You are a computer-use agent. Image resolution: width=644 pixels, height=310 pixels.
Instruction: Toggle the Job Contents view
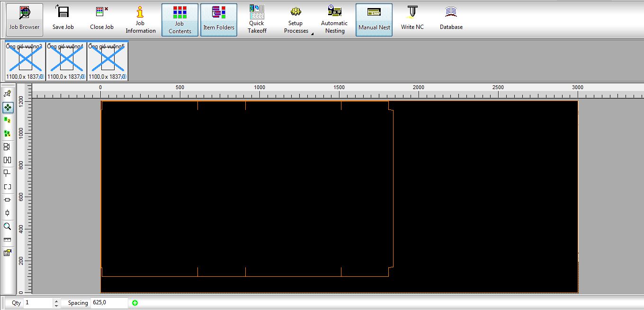(179, 19)
